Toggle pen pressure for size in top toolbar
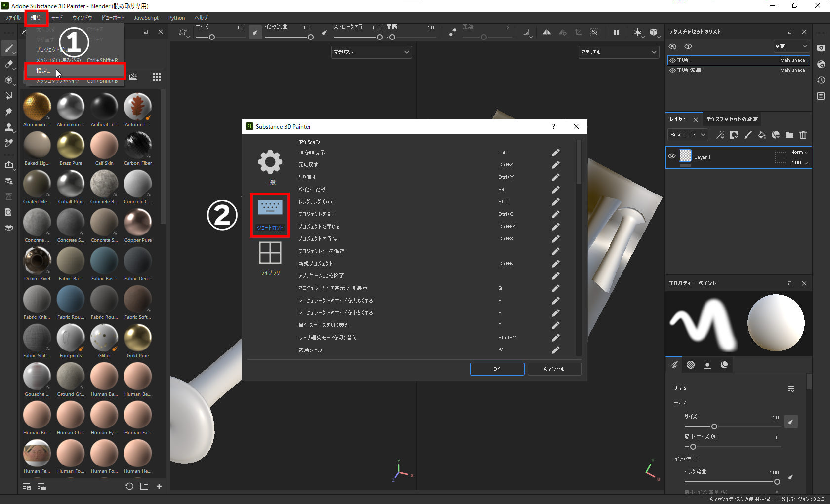830x504 pixels. pos(255,33)
